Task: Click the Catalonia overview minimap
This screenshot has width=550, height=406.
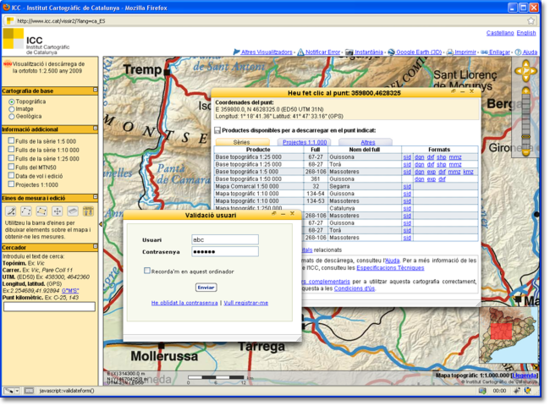Action: click(509, 334)
